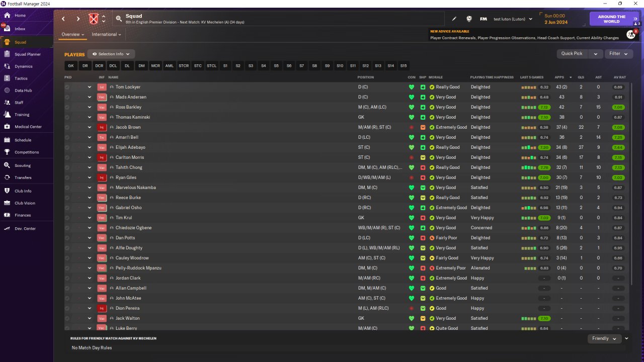This screenshot has width=644, height=362.
Task: Click Amari'i Bell's Trv status badge
Action: [102, 137]
